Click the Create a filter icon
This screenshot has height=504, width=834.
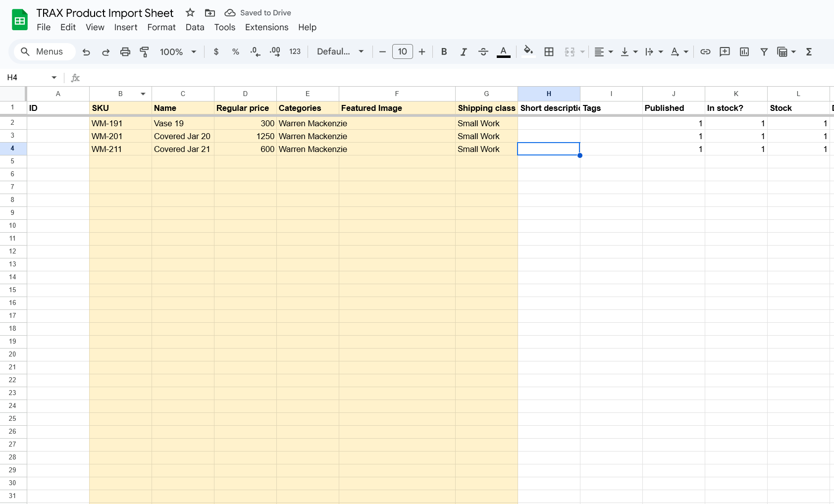point(764,52)
